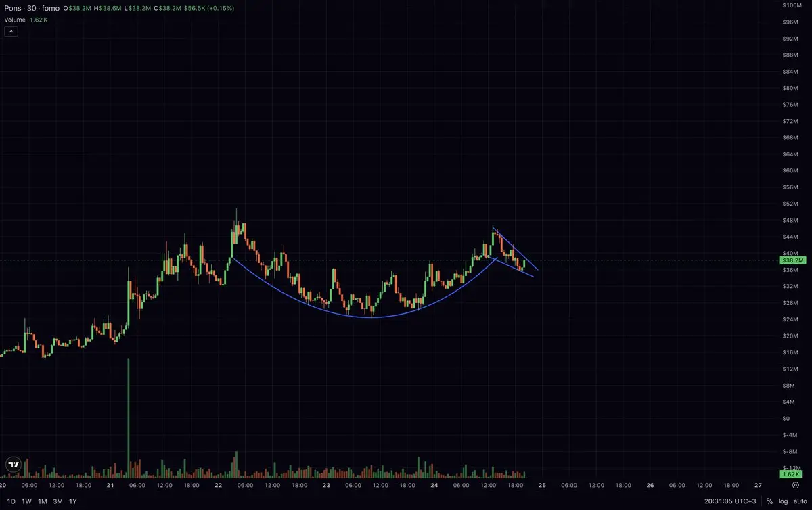
Task: Click the $80M price axis label
Action: pos(791,88)
